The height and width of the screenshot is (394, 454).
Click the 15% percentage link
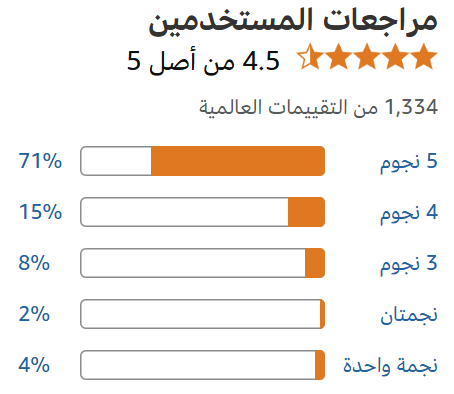point(40,212)
